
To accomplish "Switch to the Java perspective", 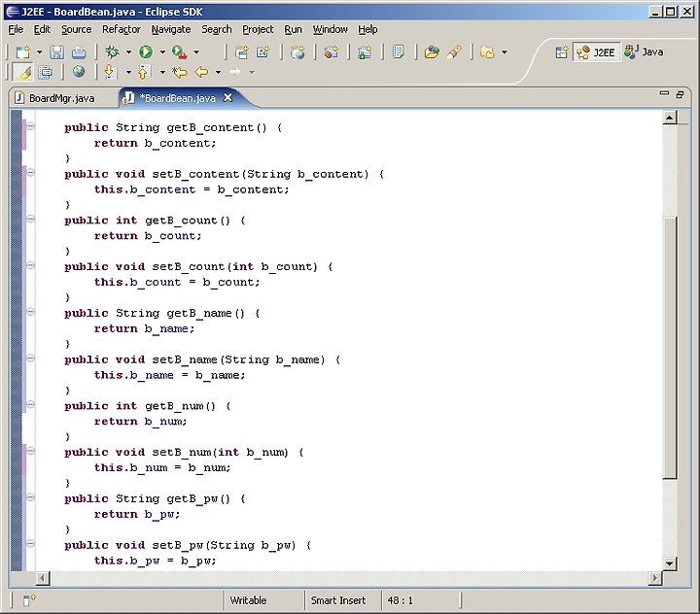I will [644, 52].
